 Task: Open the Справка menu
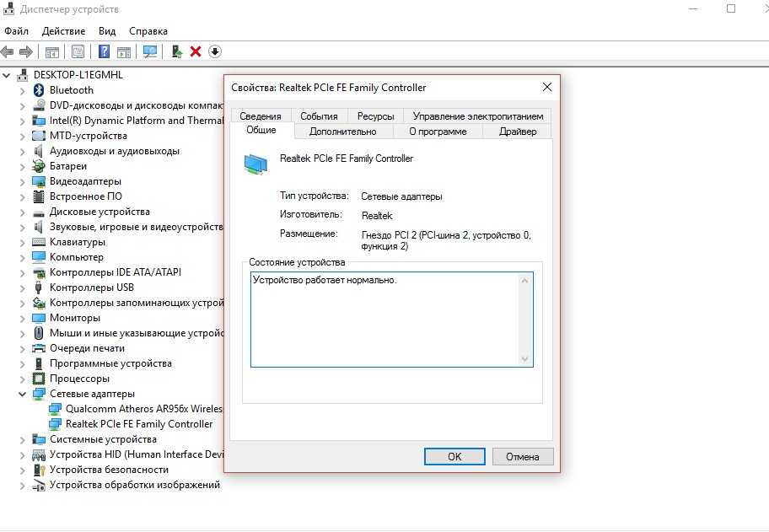[148, 31]
